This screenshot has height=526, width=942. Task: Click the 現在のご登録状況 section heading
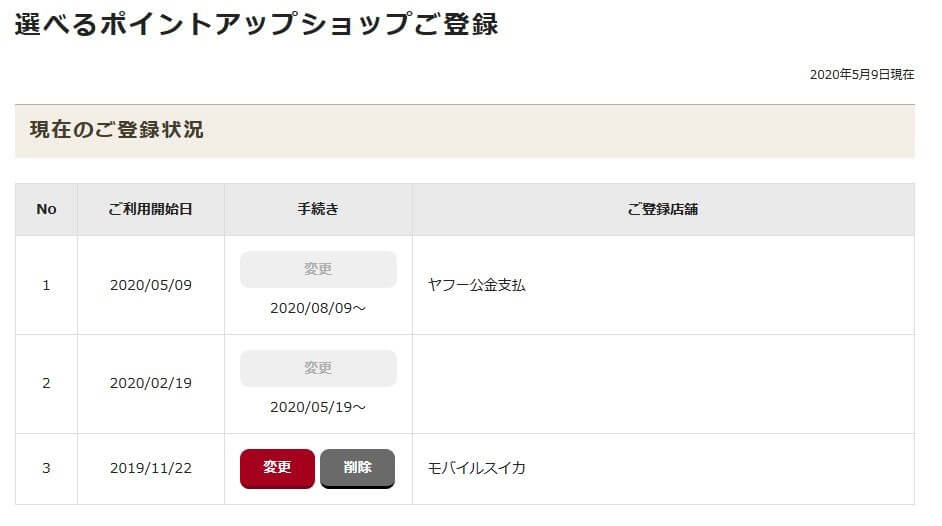(x=116, y=130)
